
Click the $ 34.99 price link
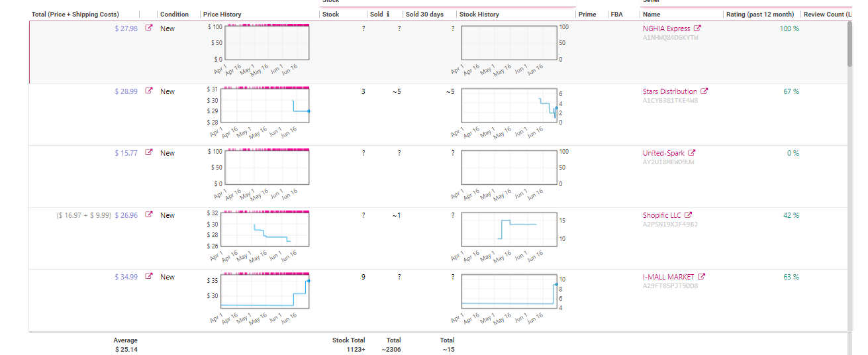(126, 277)
